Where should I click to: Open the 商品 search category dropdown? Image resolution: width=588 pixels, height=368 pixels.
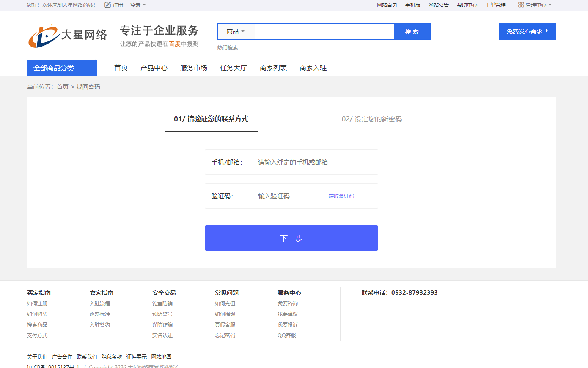pyautogui.click(x=236, y=31)
